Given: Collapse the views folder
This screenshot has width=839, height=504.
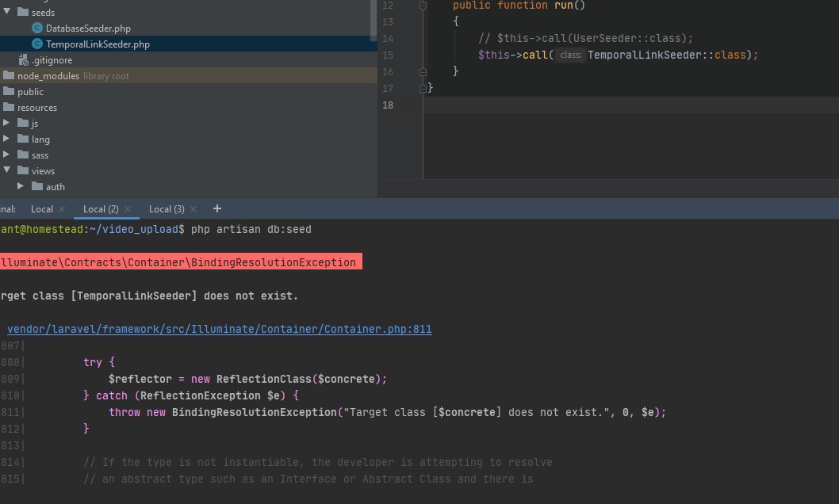Looking at the screenshot, I should pyautogui.click(x=7, y=171).
